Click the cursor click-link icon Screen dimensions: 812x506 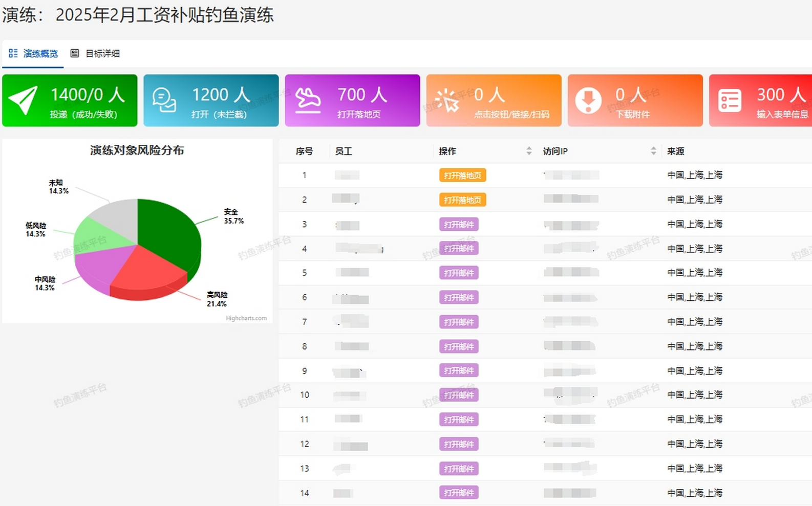tap(447, 100)
